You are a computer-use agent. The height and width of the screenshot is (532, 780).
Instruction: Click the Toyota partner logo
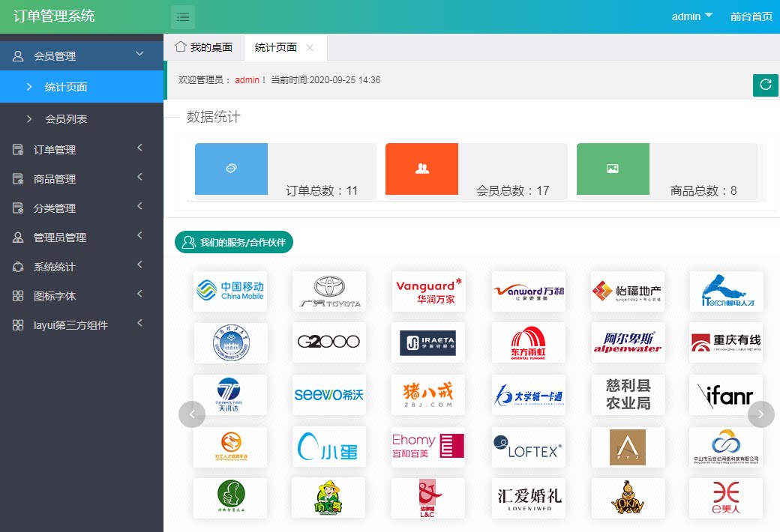329,291
